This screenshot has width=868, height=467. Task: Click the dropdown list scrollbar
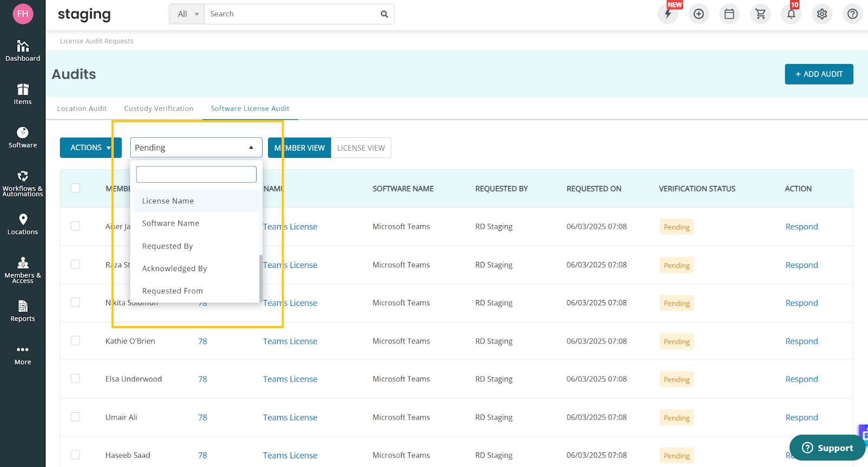(261, 278)
